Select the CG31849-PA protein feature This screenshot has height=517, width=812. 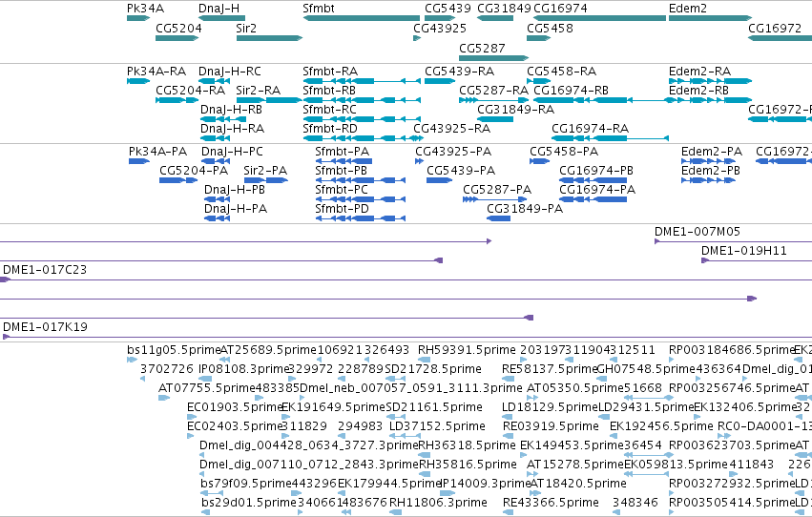[x=499, y=218]
